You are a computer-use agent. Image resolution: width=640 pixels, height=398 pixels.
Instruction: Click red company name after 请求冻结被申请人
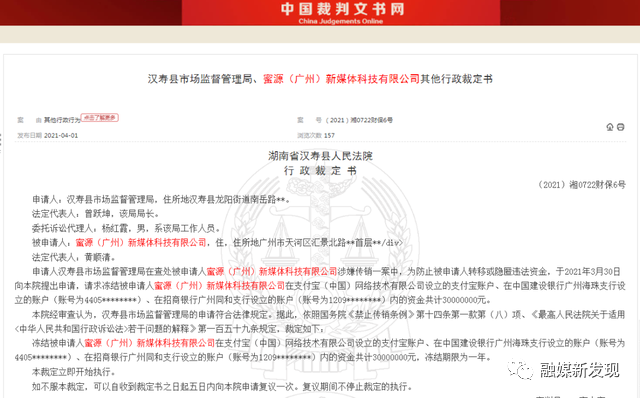coord(219,286)
